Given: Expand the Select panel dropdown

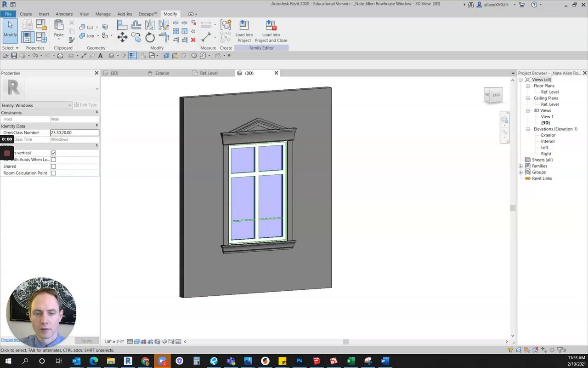Looking at the screenshot, I should [10, 48].
